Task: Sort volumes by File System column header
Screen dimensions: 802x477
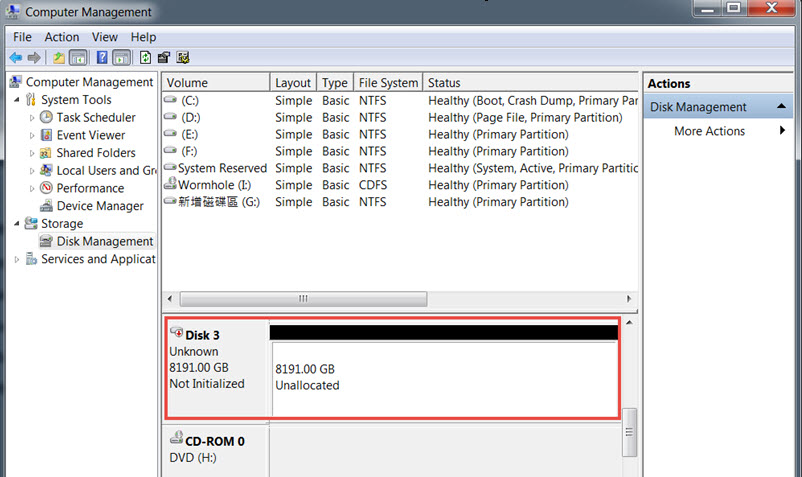Action: click(x=387, y=83)
